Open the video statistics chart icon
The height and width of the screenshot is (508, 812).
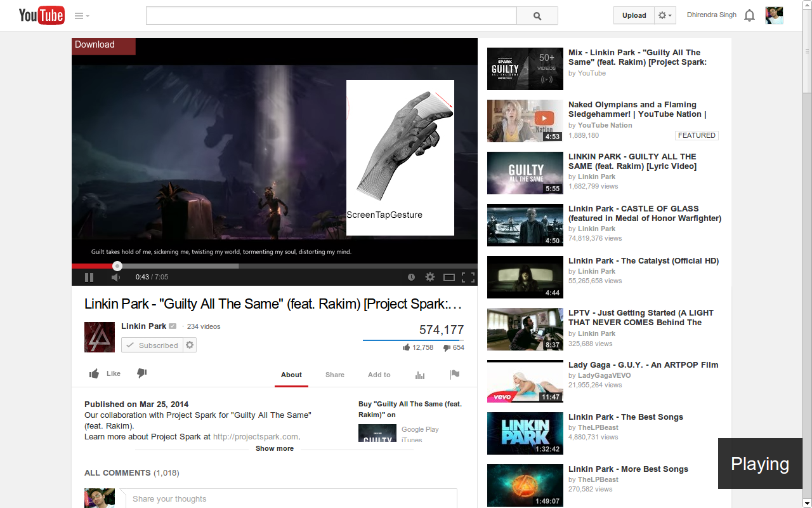click(x=420, y=375)
